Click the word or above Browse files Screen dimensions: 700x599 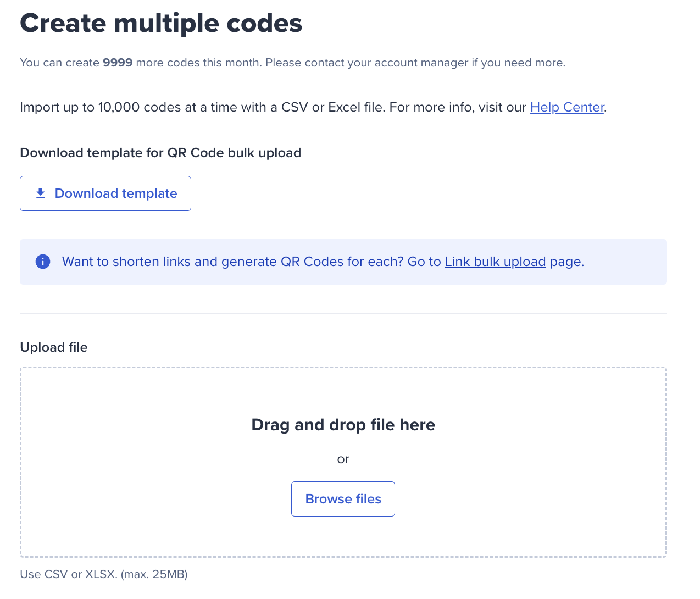[343, 459]
